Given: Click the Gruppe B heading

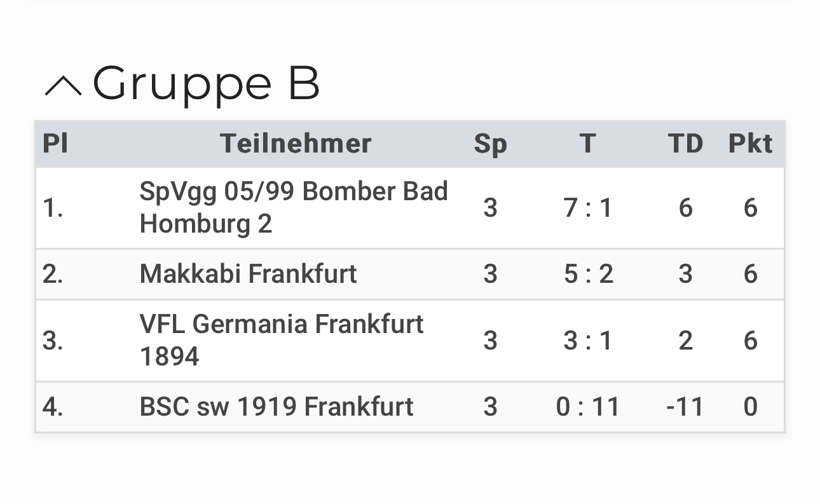Looking at the screenshot, I should (206, 84).
